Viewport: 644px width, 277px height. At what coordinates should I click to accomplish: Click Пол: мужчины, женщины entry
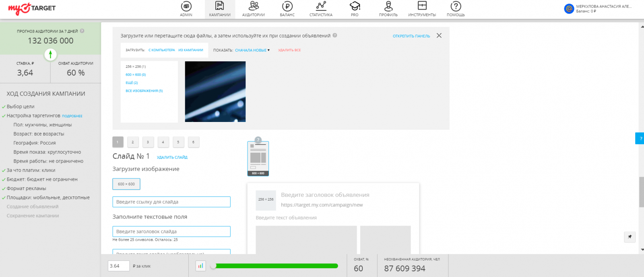43,125
